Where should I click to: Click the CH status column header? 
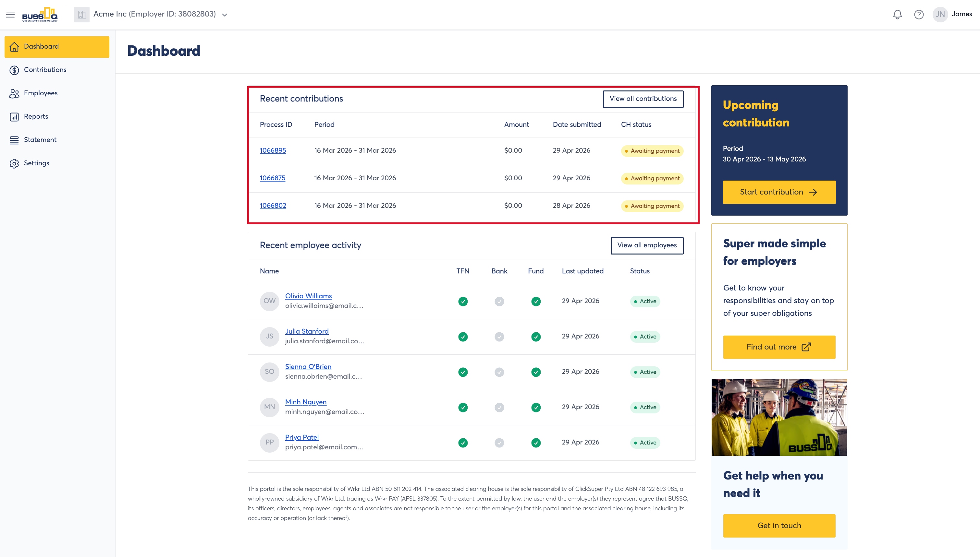pyautogui.click(x=636, y=125)
